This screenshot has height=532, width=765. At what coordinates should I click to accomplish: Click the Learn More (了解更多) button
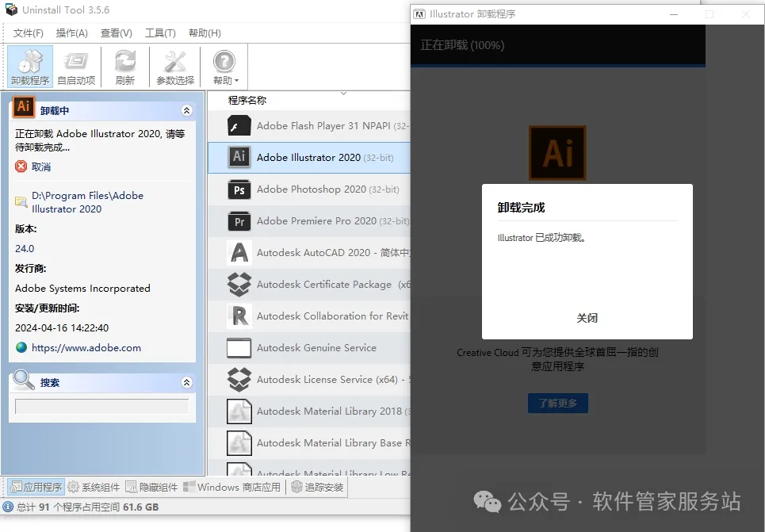pyautogui.click(x=557, y=403)
